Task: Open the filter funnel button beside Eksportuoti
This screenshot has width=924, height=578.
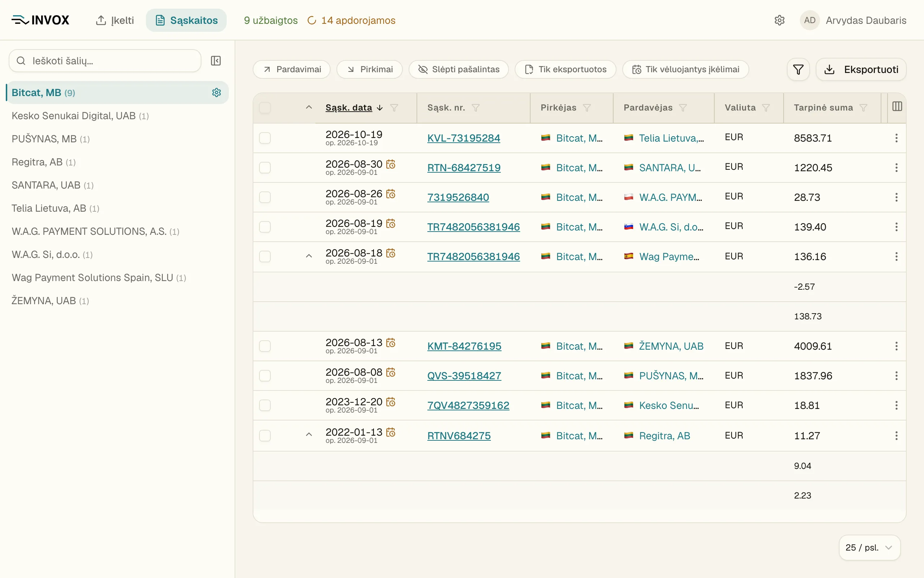Action: point(798,70)
